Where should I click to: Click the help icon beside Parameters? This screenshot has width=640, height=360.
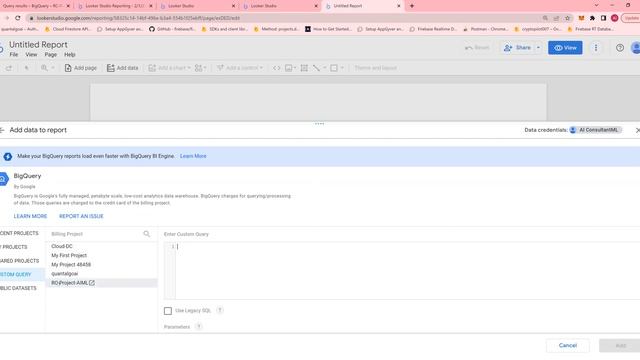point(198,327)
